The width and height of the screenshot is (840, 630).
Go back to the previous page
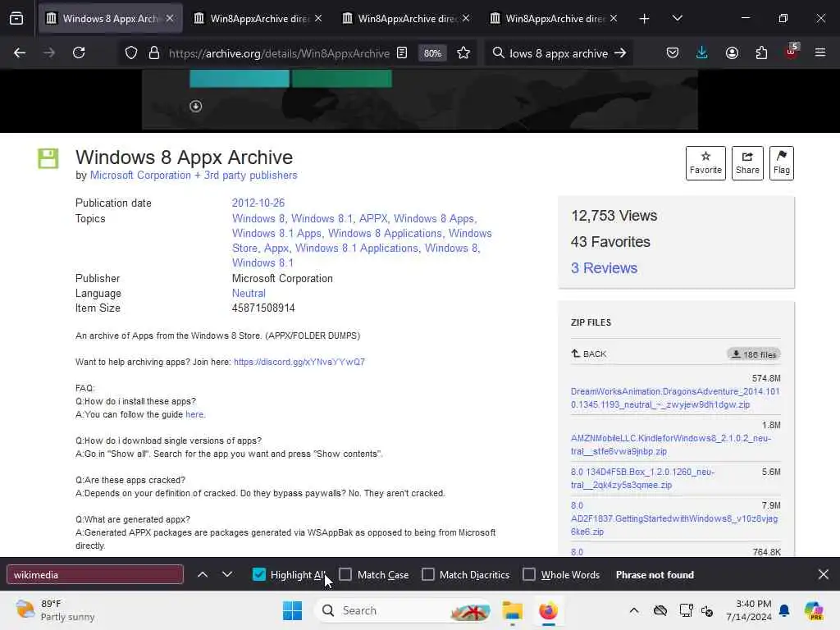point(20,53)
